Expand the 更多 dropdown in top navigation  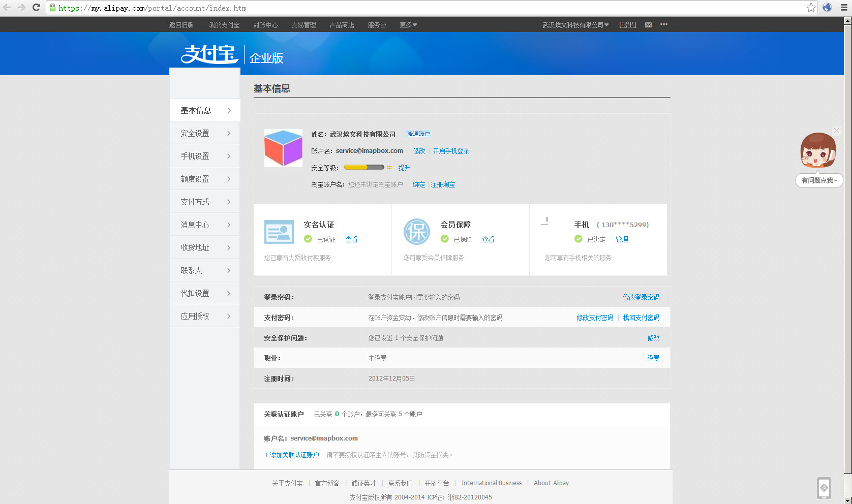tap(408, 25)
